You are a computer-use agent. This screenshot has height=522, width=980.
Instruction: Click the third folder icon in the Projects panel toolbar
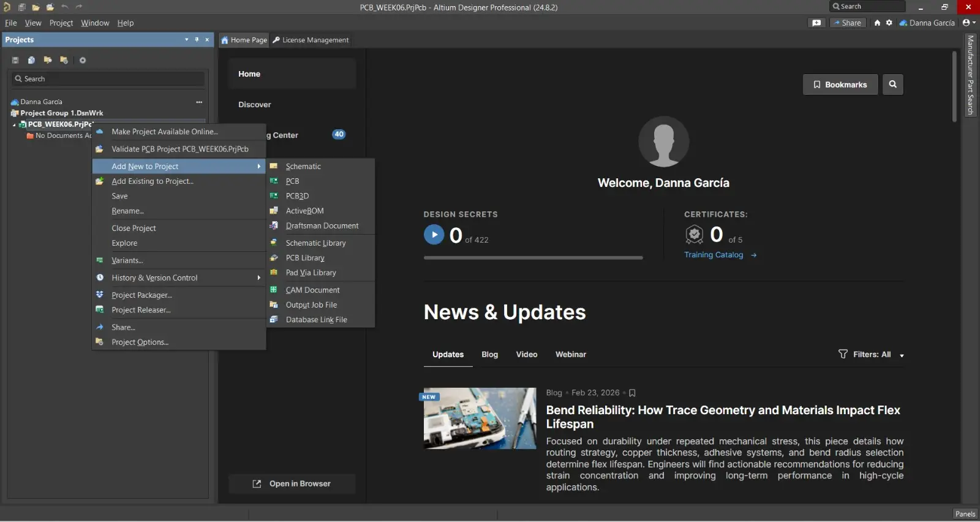48,60
